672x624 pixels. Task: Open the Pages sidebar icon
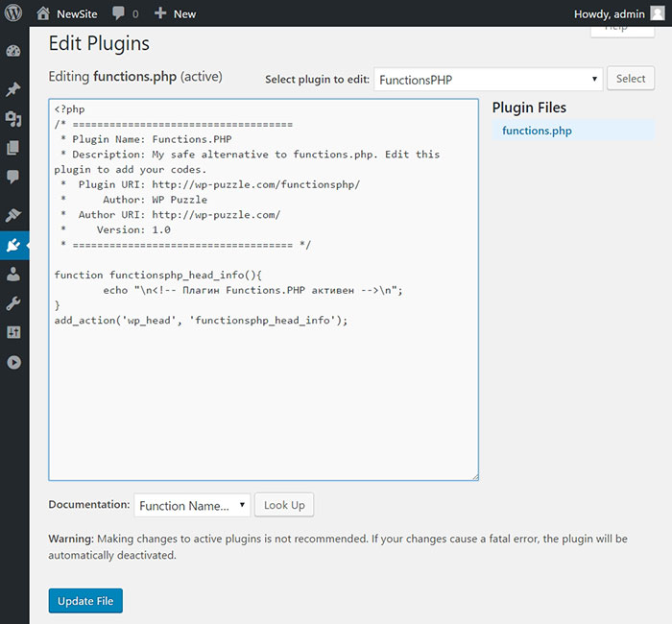pyautogui.click(x=13, y=148)
